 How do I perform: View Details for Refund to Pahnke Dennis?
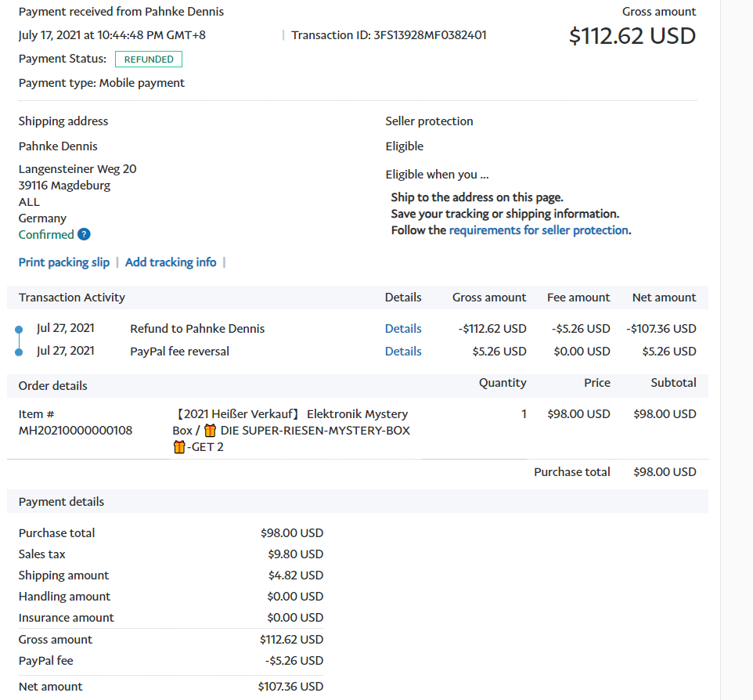[403, 329]
